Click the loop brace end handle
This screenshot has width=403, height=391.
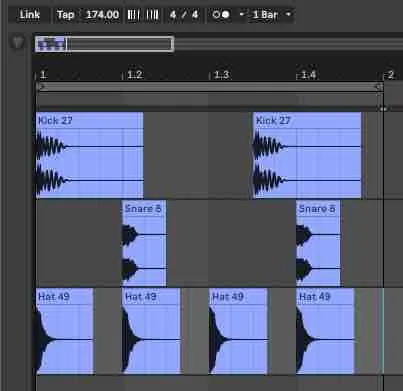(379, 87)
